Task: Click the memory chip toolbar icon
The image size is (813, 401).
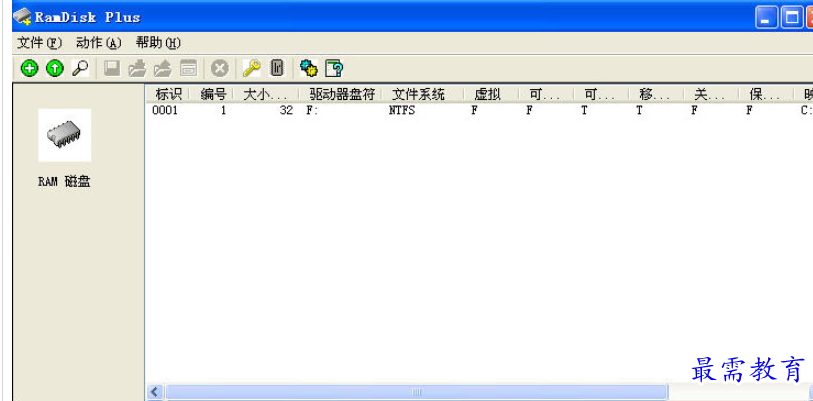Action: pos(277,68)
